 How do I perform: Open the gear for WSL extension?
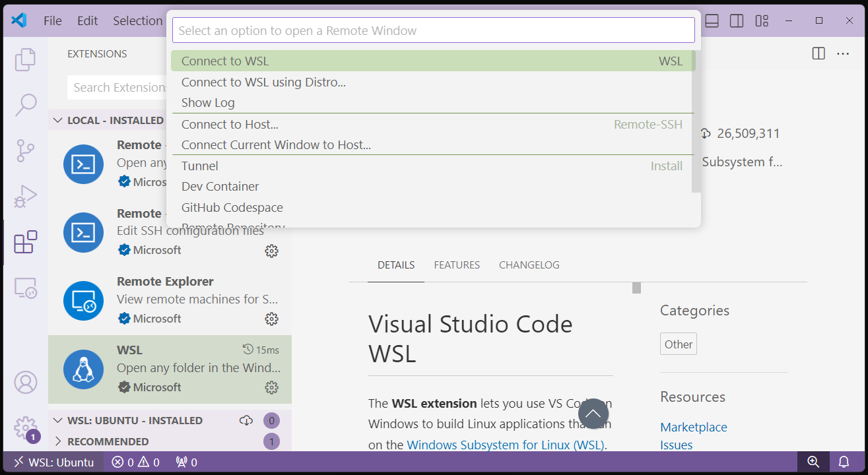coord(271,387)
